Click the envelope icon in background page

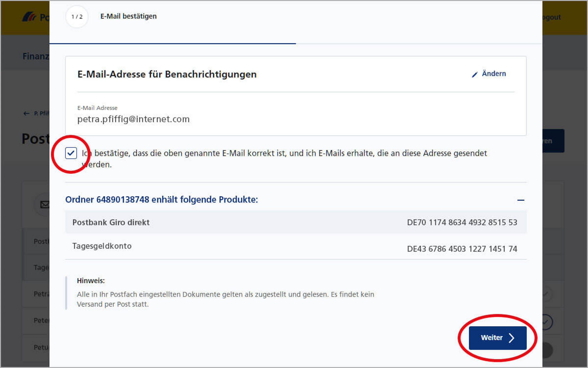point(45,204)
